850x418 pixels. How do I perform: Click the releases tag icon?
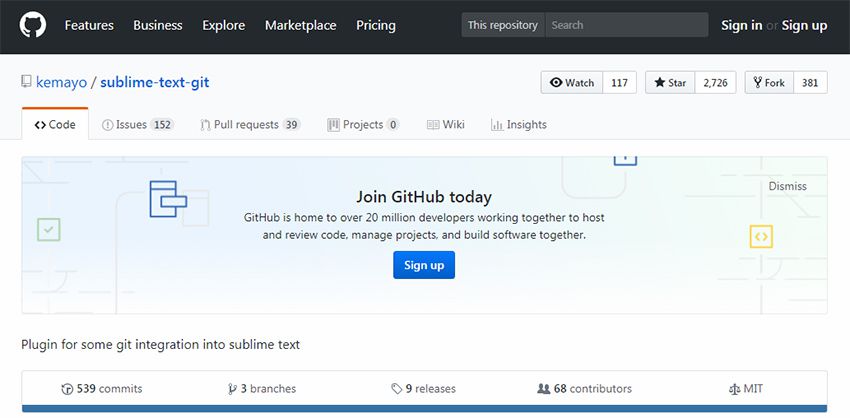click(x=396, y=389)
